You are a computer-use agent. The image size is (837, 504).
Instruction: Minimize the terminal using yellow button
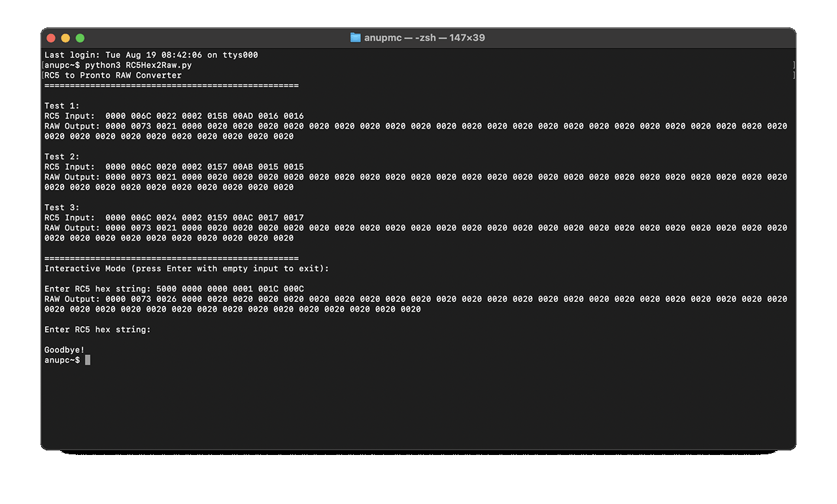65,38
